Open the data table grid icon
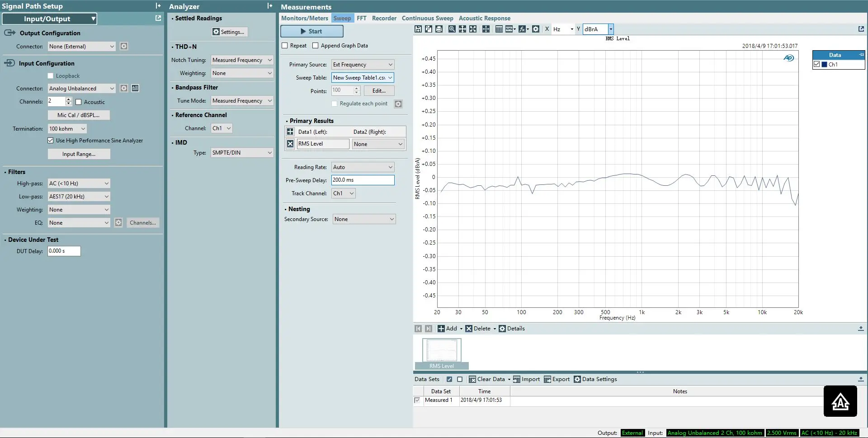The width and height of the screenshot is (868, 438). click(499, 29)
